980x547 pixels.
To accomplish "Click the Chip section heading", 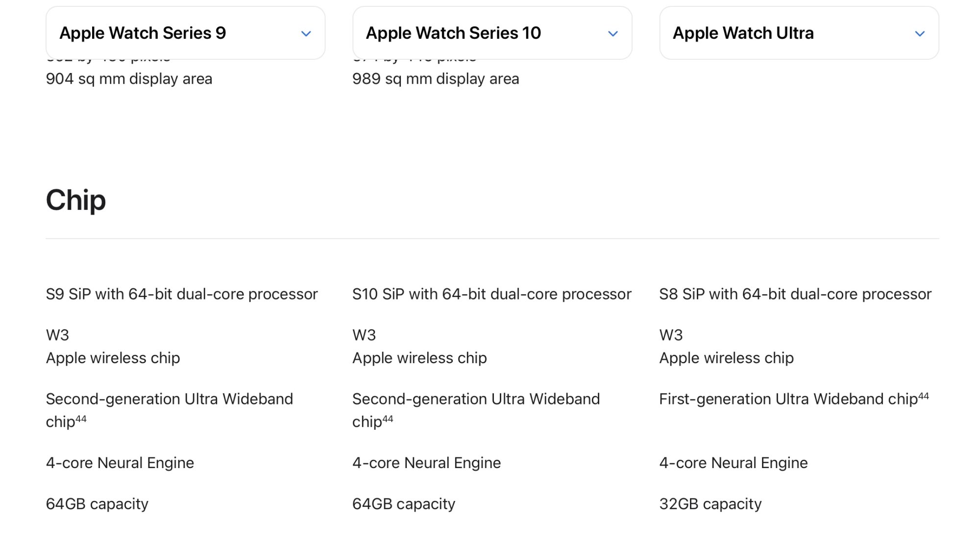I will (x=76, y=200).
